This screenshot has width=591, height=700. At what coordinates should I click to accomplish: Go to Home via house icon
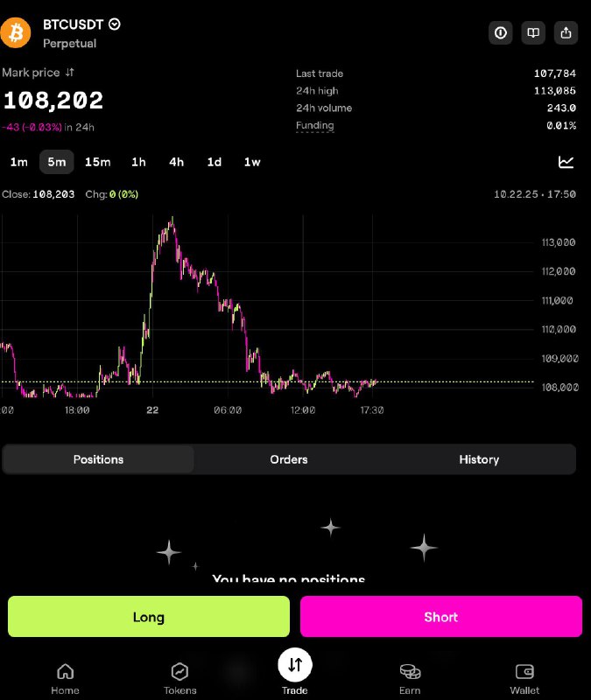tap(65, 671)
